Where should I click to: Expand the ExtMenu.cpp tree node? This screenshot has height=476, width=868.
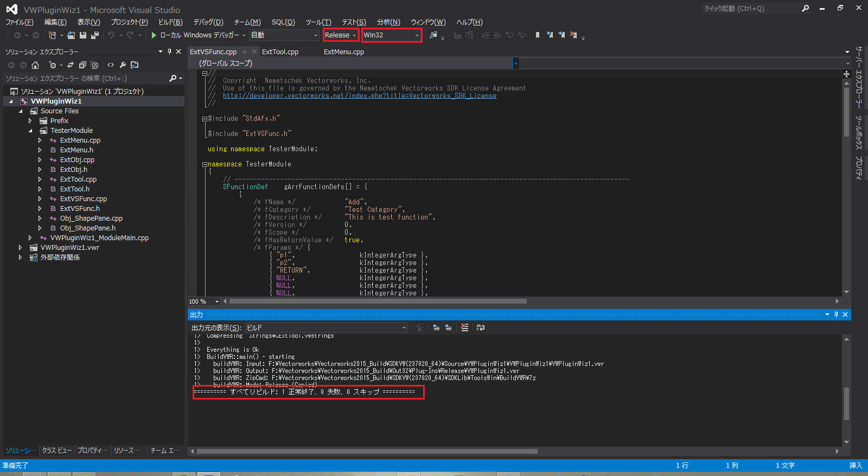(x=40, y=140)
